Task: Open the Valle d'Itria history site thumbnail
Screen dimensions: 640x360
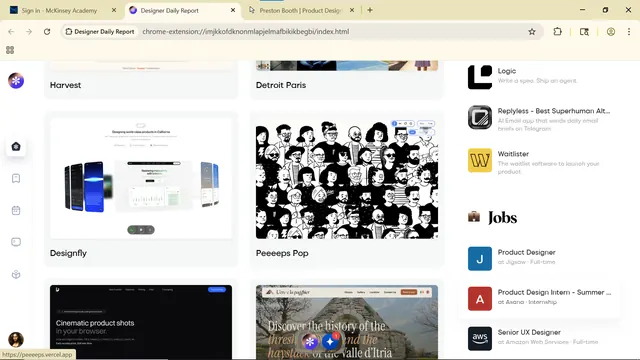Action: tap(347, 322)
